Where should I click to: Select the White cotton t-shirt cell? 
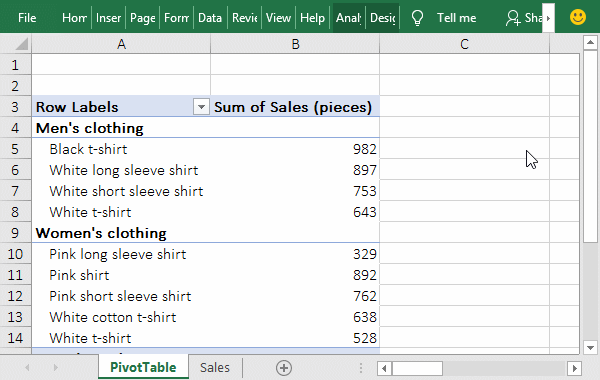tap(121, 317)
